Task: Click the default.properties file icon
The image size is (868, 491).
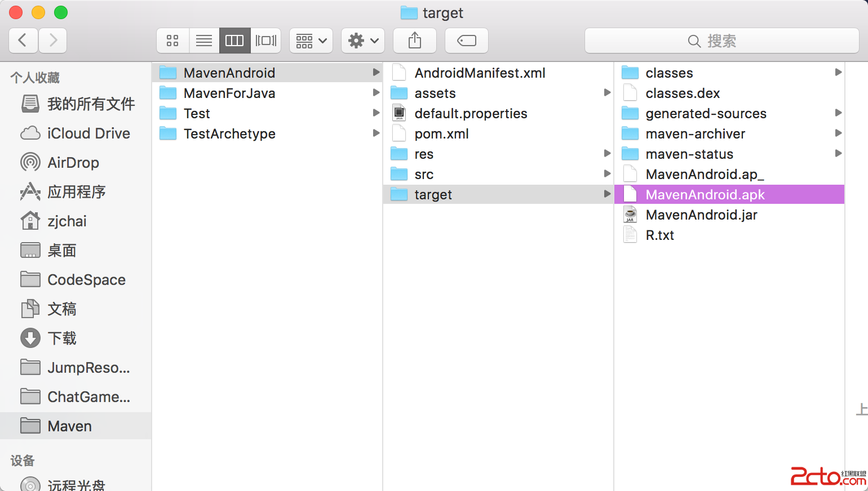Action: 399,113
